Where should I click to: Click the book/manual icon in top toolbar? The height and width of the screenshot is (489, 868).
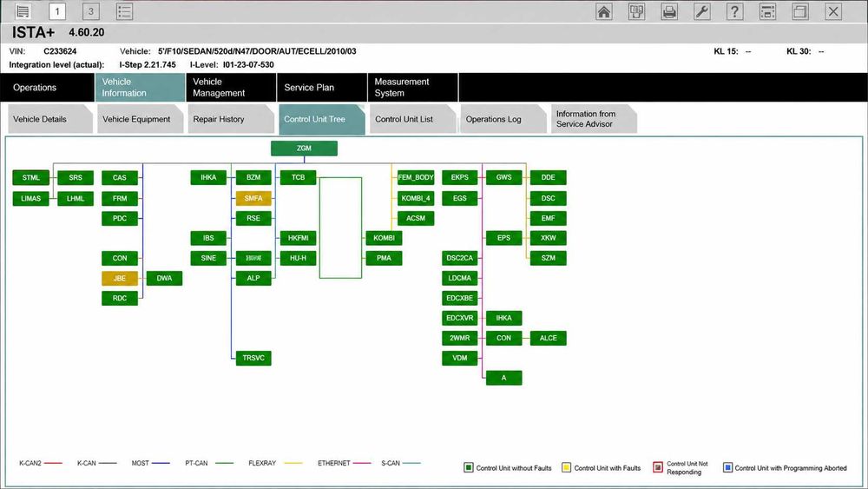coord(636,11)
